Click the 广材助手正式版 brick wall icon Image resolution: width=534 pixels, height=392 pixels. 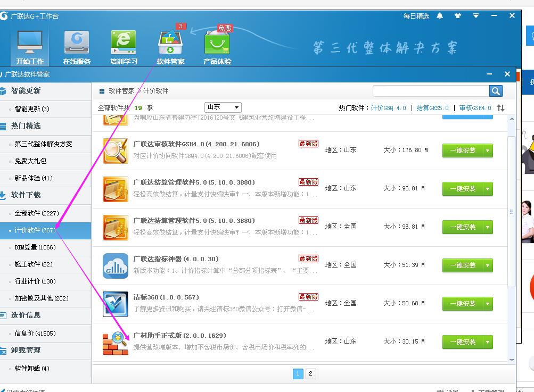pyautogui.click(x=116, y=343)
